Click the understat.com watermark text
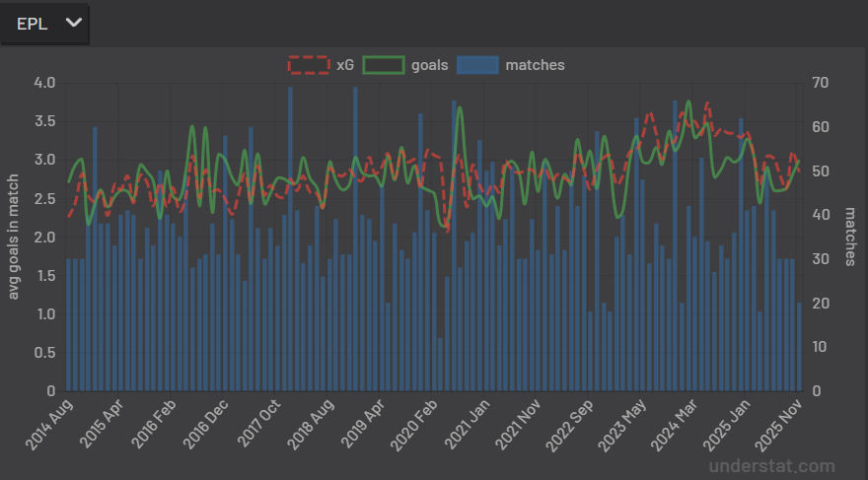The image size is (868, 480). tap(770, 466)
